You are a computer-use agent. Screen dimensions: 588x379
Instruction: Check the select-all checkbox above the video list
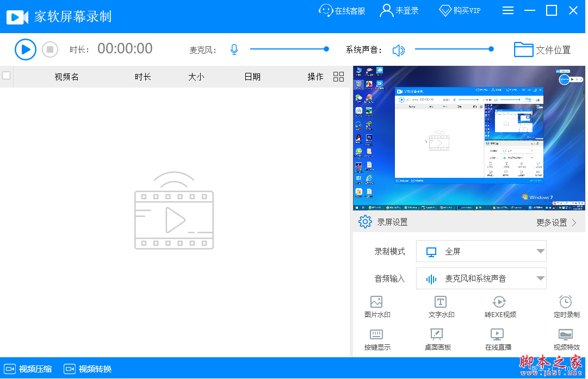7,76
